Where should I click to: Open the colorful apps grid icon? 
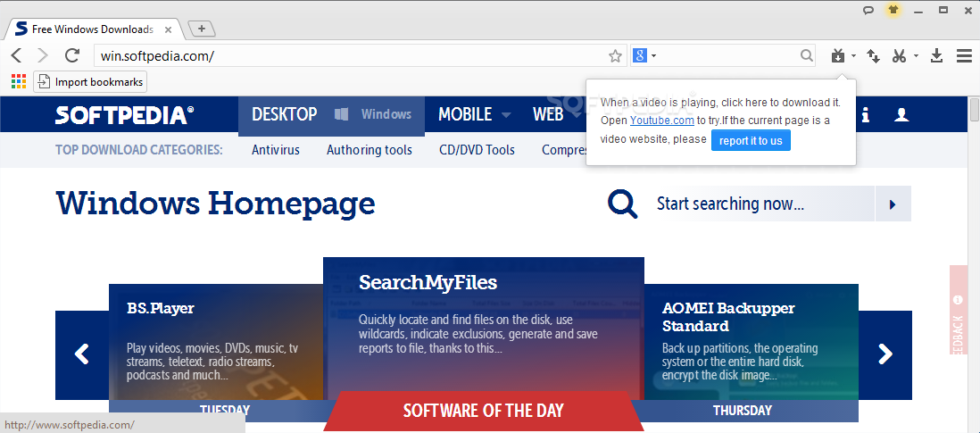coord(19,81)
